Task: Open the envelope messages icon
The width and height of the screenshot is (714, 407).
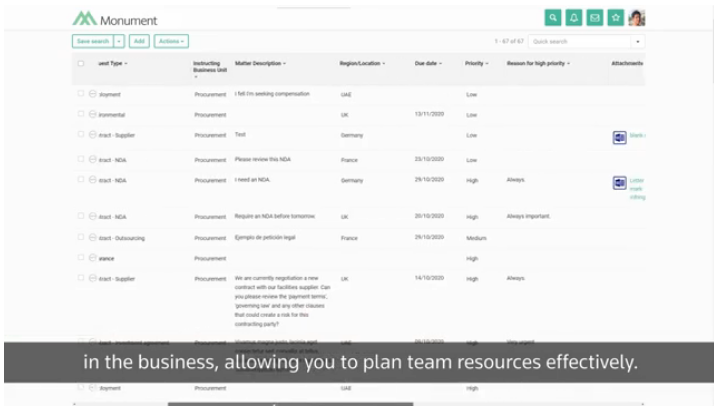Action: click(595, 17)
